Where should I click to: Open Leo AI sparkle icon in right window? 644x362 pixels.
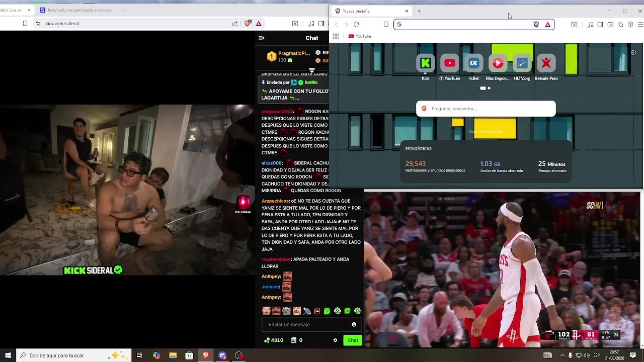point(620,24)
